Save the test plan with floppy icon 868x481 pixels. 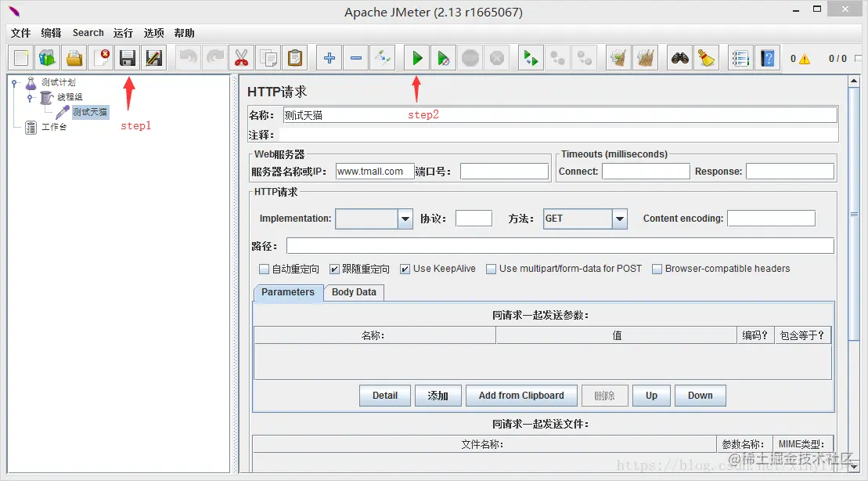click(x=128, y=58)
